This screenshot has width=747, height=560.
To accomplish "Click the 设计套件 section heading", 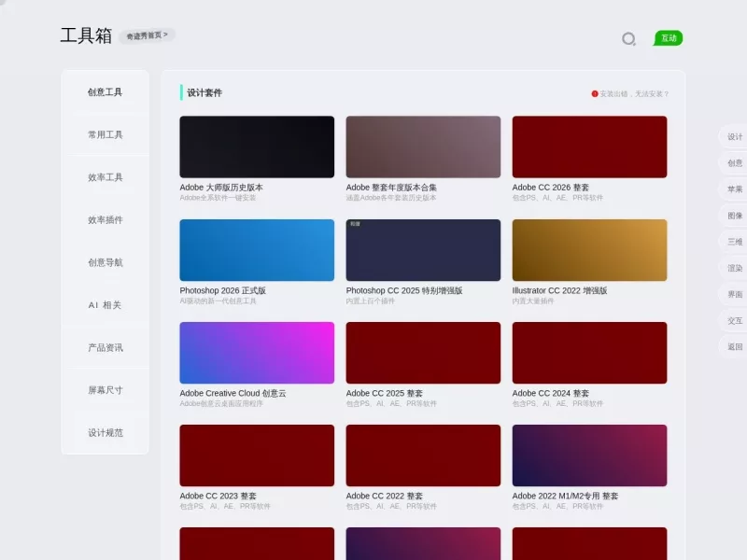I will click(204, 92).
